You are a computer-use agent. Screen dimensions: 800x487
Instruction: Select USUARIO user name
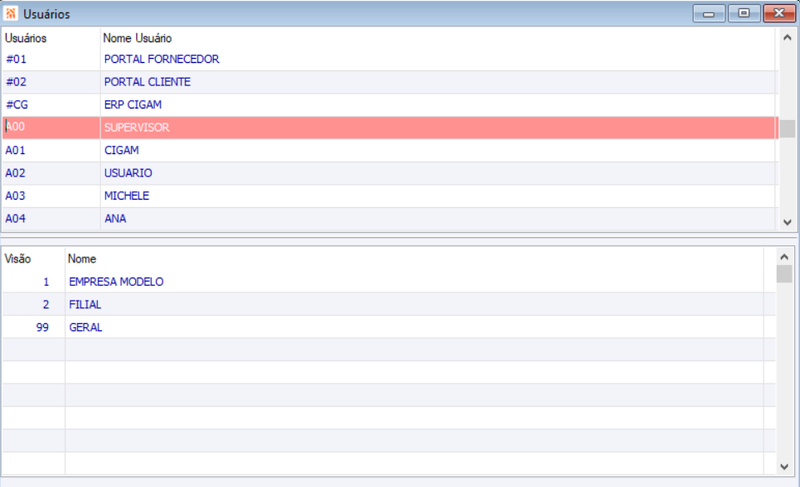pyautogui.click(x=128, y=173)
